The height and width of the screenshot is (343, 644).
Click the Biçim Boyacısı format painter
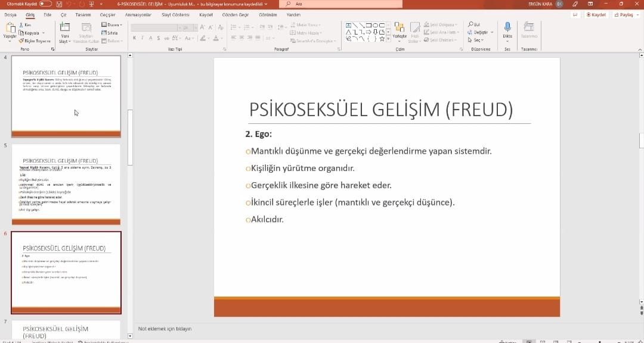pyautogui.click(x=35, y=41)
